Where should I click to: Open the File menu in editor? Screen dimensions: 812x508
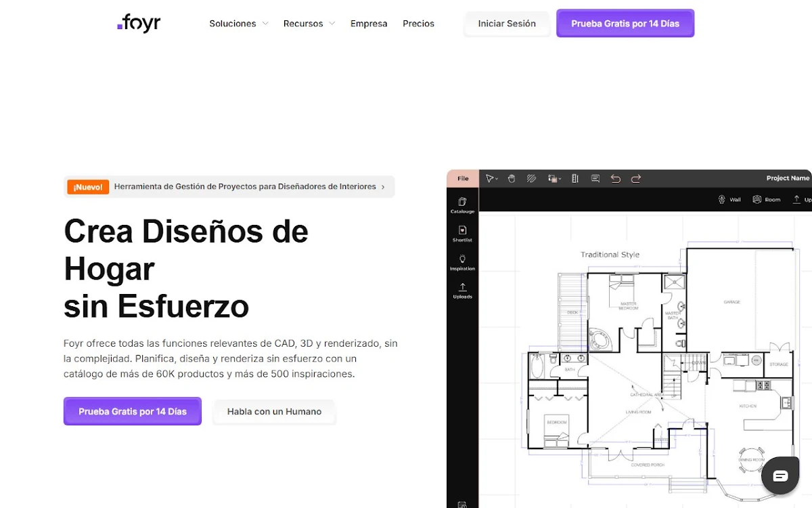coord(463,179)
